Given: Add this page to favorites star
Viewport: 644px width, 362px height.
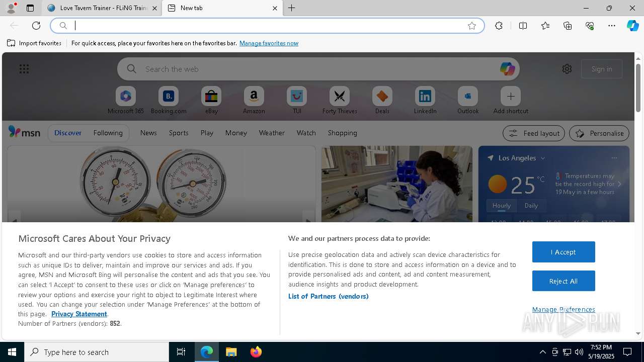Looking at the screenshot, I should [x=472, y=26].
